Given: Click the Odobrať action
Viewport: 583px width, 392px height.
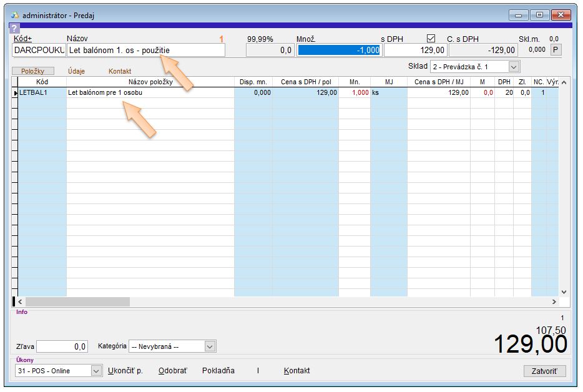Looking at the screenshot, I should 172,371.
